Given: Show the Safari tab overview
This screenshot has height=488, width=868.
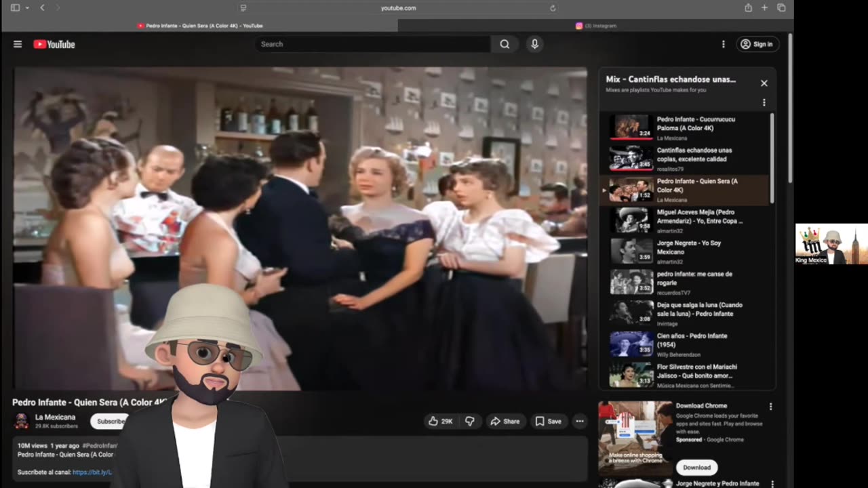Looking at the screenshot, I should 781,8.
